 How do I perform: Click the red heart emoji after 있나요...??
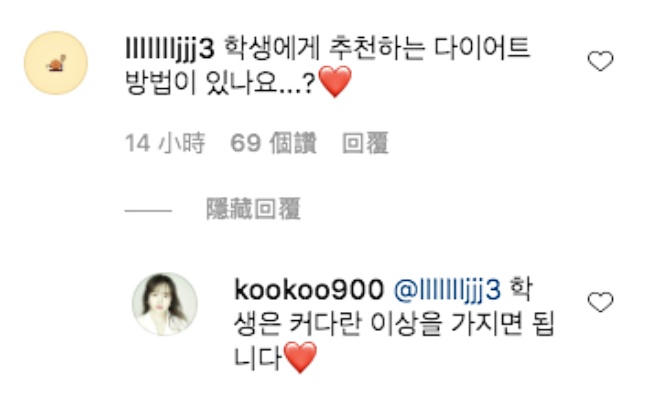tap(335, 82)
